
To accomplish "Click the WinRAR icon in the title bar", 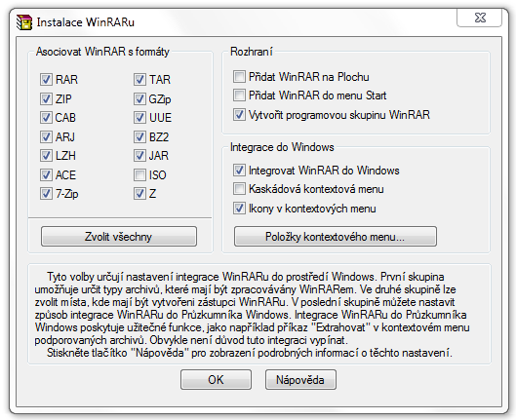I will click(x=24, y=22).
